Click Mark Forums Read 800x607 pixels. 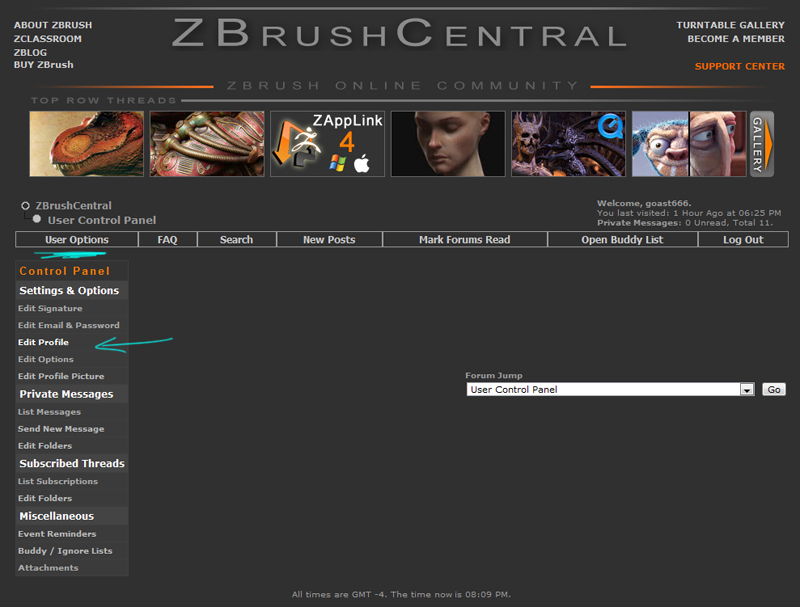coord(464,239)
